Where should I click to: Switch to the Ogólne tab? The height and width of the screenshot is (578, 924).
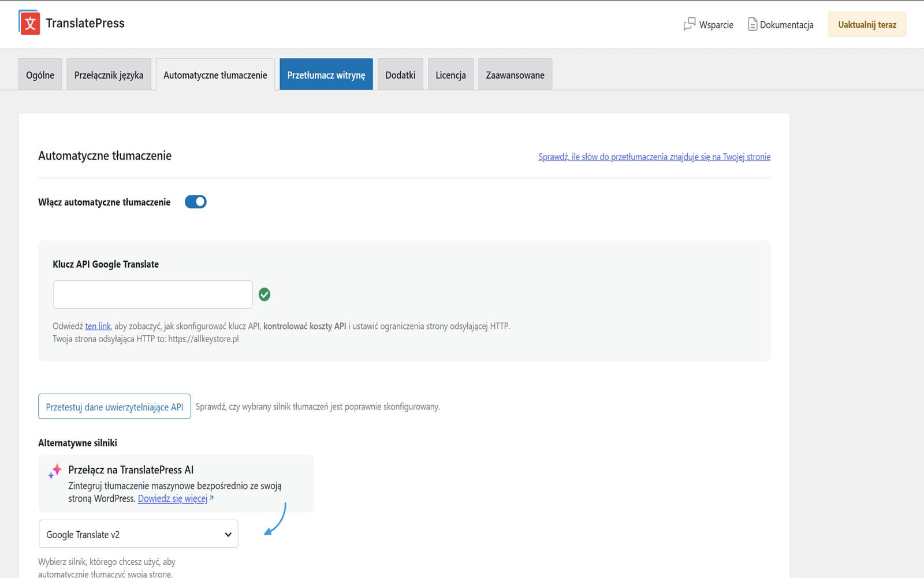(40, 75)
